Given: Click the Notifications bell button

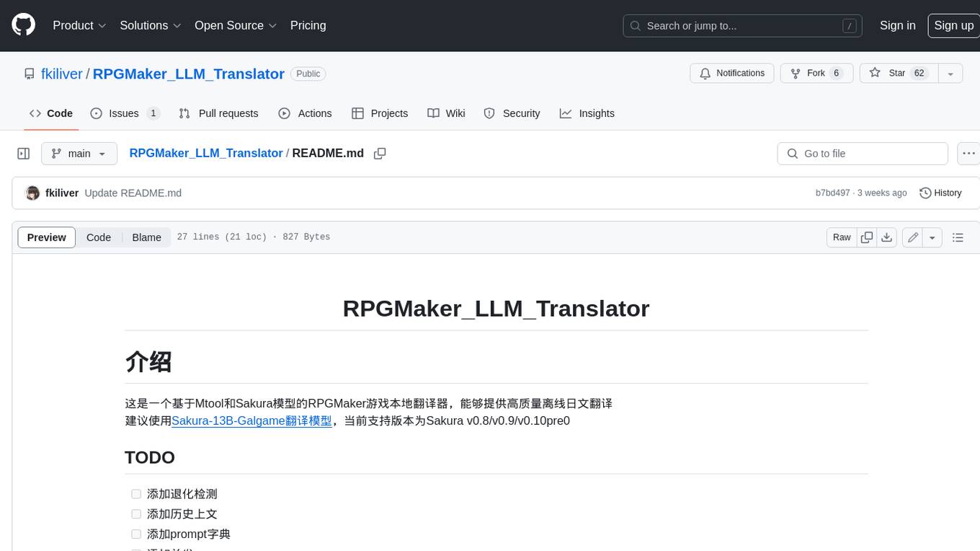Looking at the screenshot, I should click(x=732, y=74).
